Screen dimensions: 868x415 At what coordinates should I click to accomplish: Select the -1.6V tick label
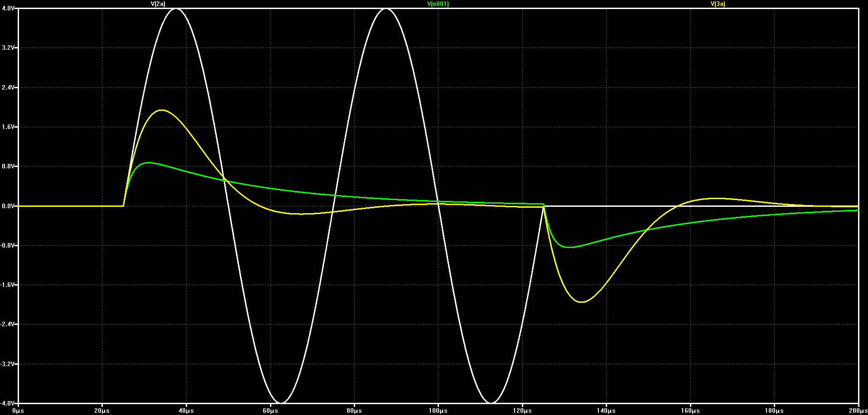click(8, 285)
